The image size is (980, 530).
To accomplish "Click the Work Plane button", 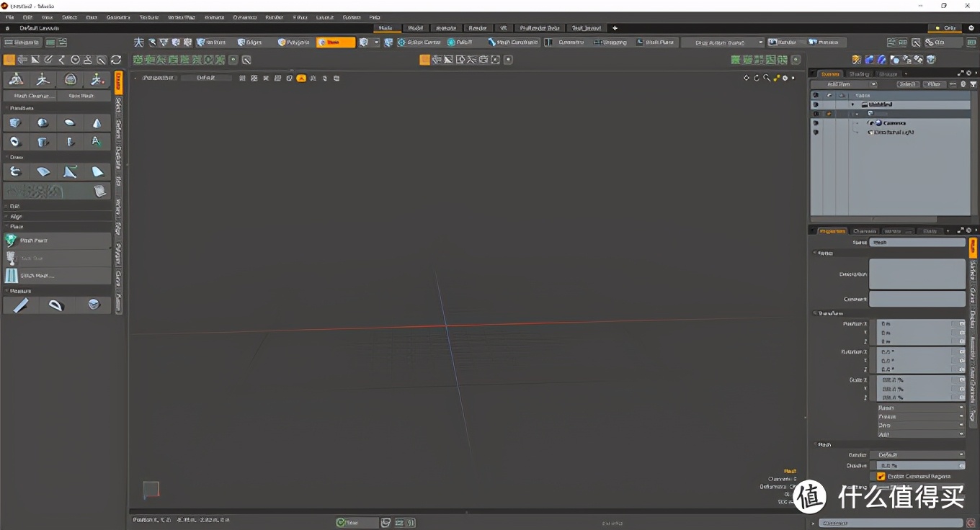I will tap(655, 42).
